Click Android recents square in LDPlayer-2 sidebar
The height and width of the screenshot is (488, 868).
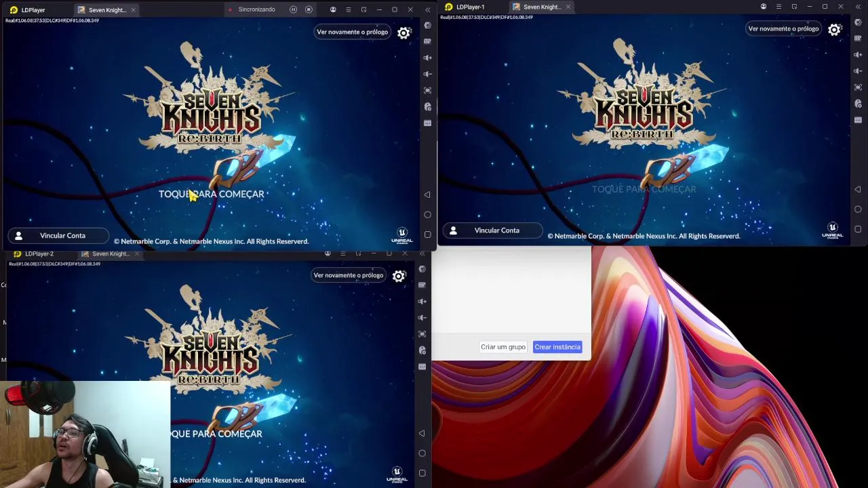(x=422, y=473)
